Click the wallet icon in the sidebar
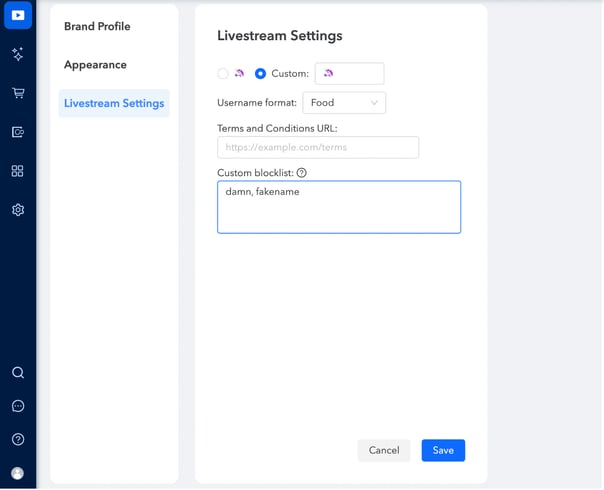The width and height of the screenshot is (604, 490). (18, 132)
